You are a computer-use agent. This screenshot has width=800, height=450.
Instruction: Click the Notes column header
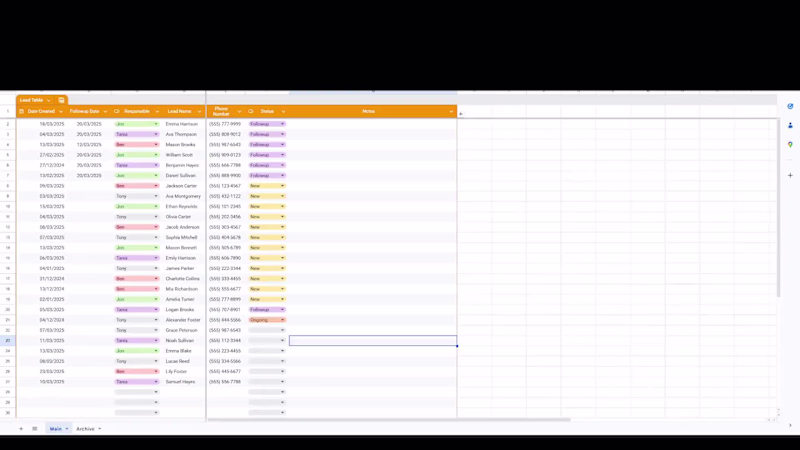[x=368, y=111]
